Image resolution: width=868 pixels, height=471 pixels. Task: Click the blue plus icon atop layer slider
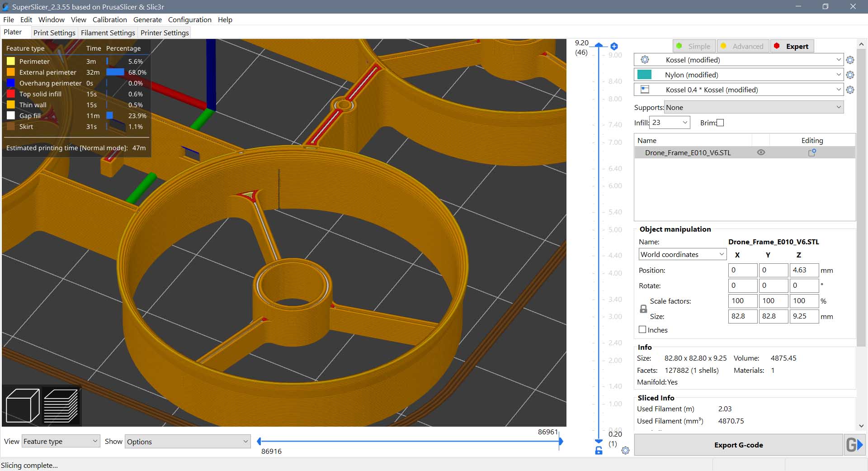[614, 46]
